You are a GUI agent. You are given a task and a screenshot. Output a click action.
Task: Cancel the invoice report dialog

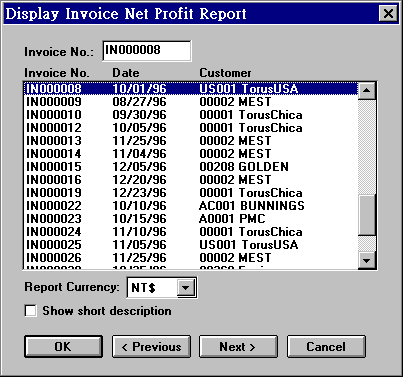326,347
